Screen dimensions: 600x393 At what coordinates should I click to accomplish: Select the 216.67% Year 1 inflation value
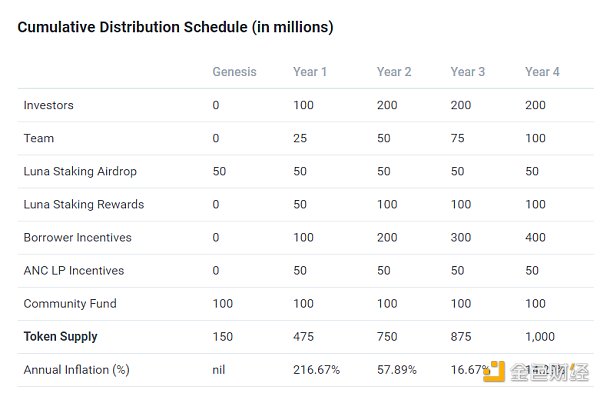coord(316,370)
